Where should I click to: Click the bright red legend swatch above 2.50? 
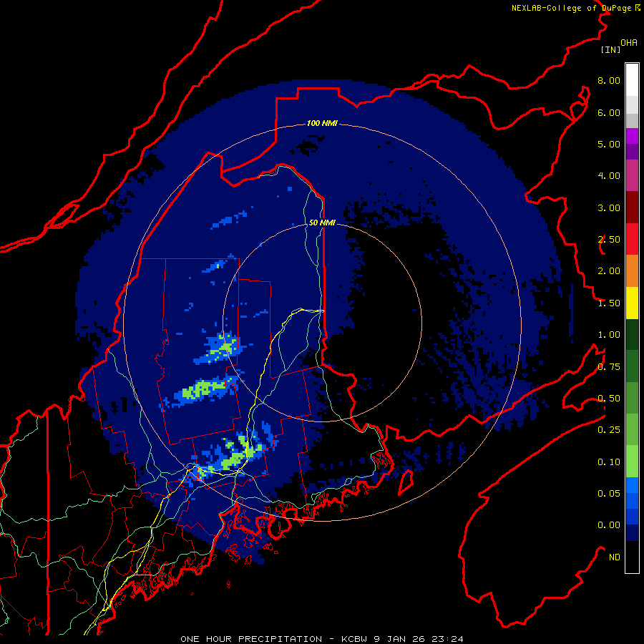point(632,239)
